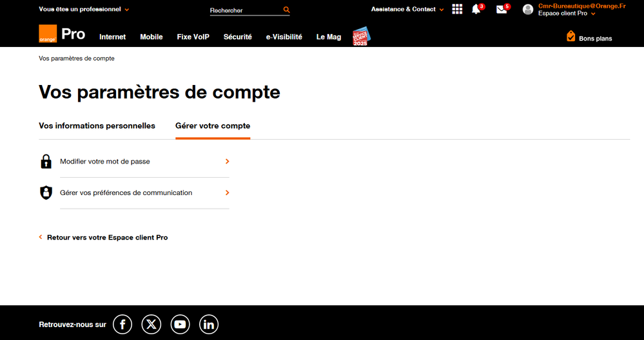The image size is (644, 340).
Task: Open Gérer vos préférences de communication
Action: (144, 193)
